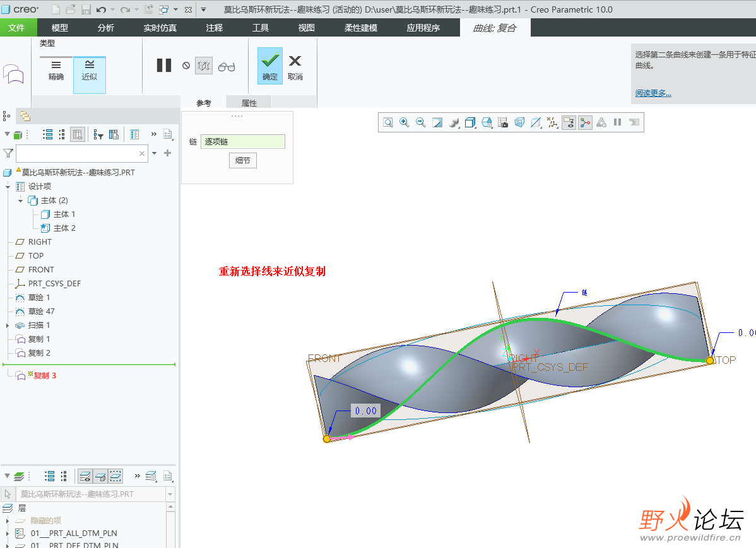Screen dimensions: 756x548
Task: Open the 属性 tab
Action: [249, 103]
